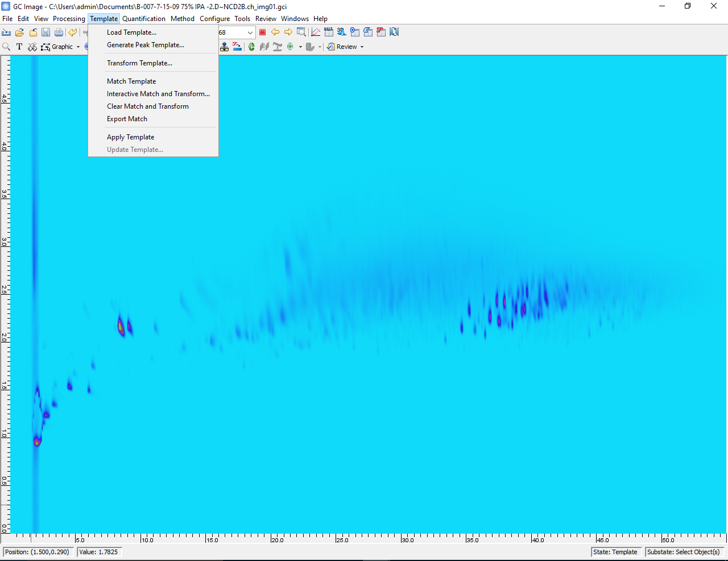This screenshot has width=728, height=561.
Task: Choose Load Template... from the menu
Action: pyautogui.click(x=131, y=32)
